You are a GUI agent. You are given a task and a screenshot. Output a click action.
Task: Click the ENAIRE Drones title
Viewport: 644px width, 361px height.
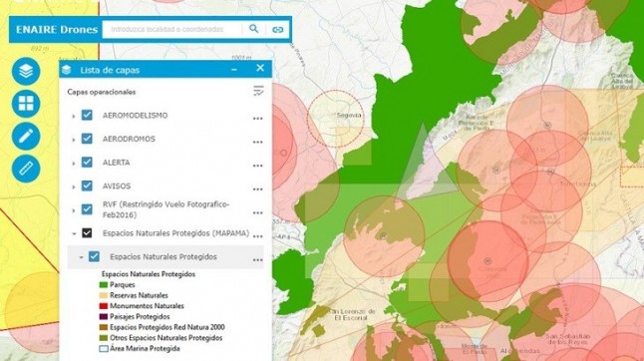57,30
